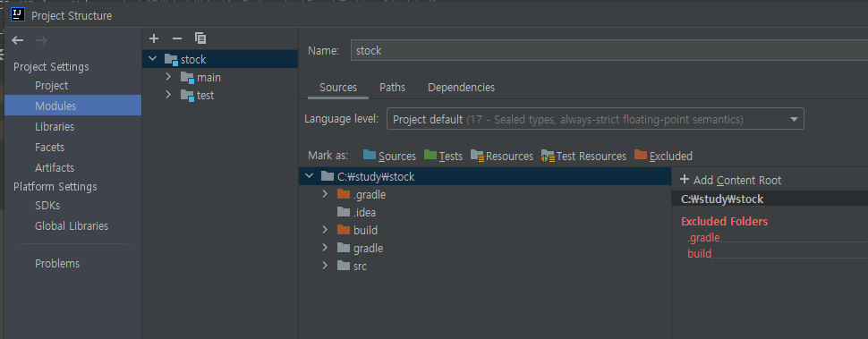Expand the main module node
The image size is (868, 339).
(x=168, y=77)
